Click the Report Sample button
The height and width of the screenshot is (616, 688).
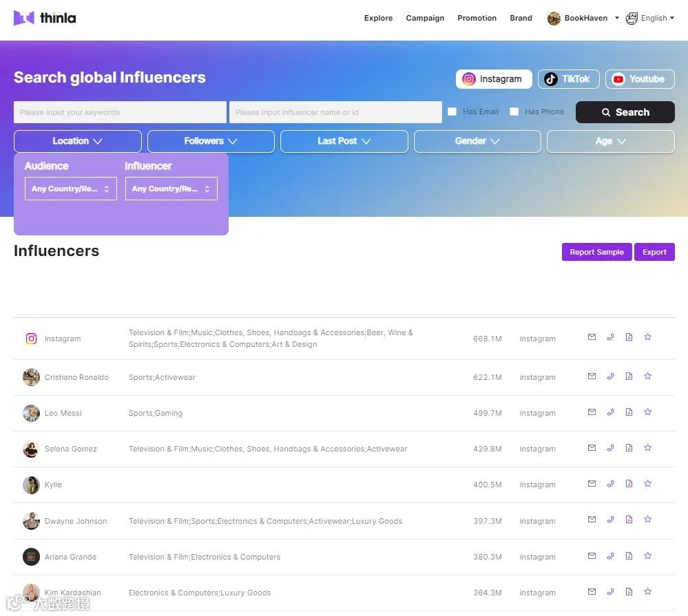(x=596, y=252)
